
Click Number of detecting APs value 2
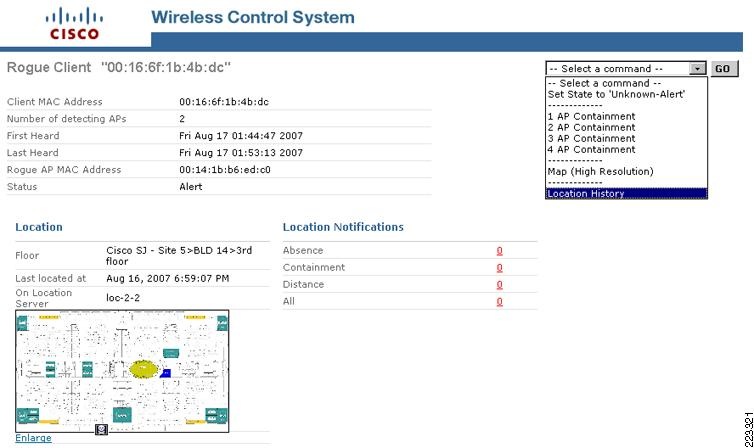tap(182, 119)
